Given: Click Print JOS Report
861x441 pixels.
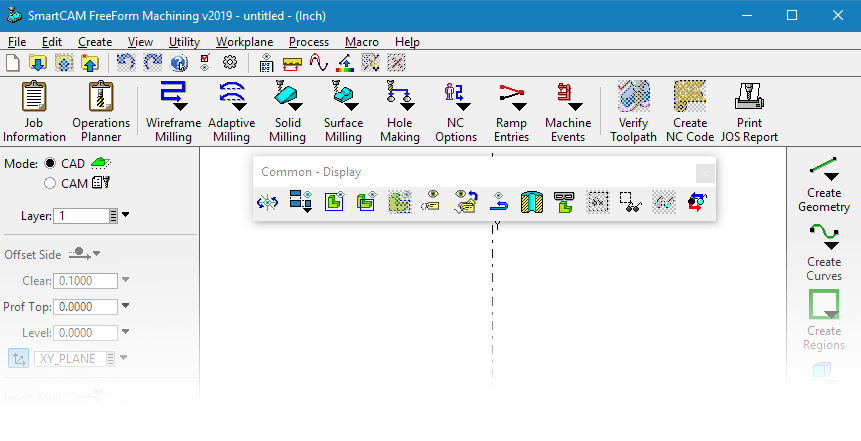Looking at the screenshot, I should pyautogui.click(x=749, y=112).
